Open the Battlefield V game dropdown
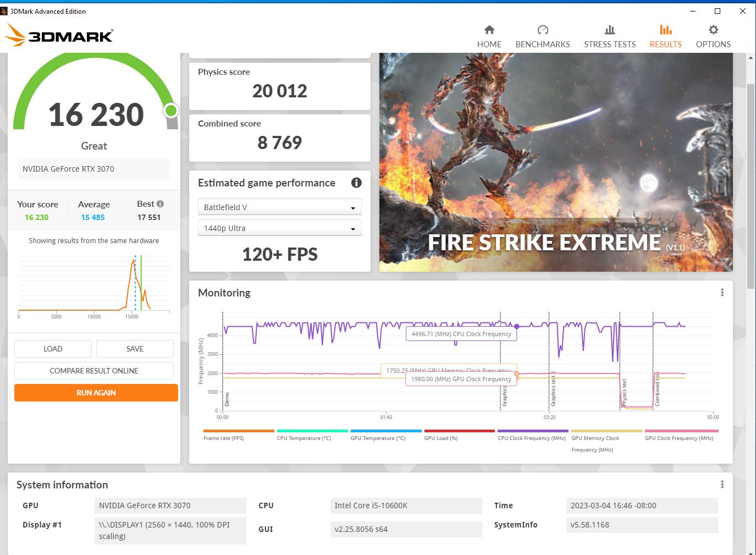756x555 pixels. [280, 207]
